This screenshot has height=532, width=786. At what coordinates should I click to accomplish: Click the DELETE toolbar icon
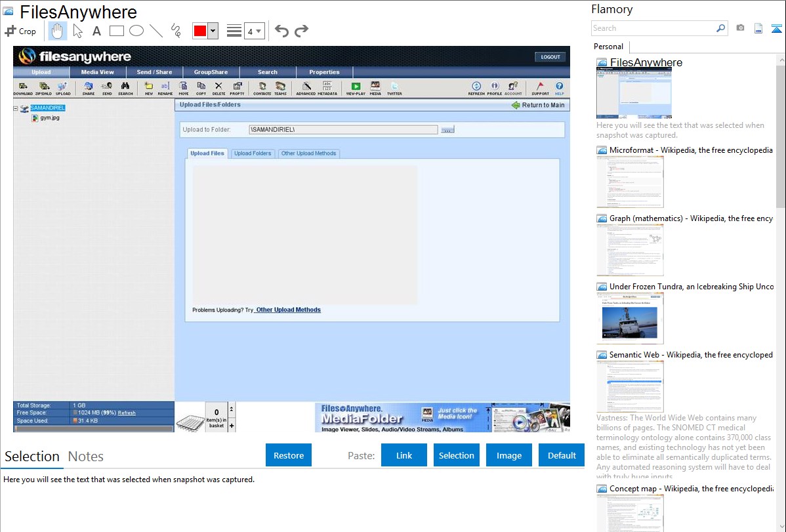click(218, 89)
